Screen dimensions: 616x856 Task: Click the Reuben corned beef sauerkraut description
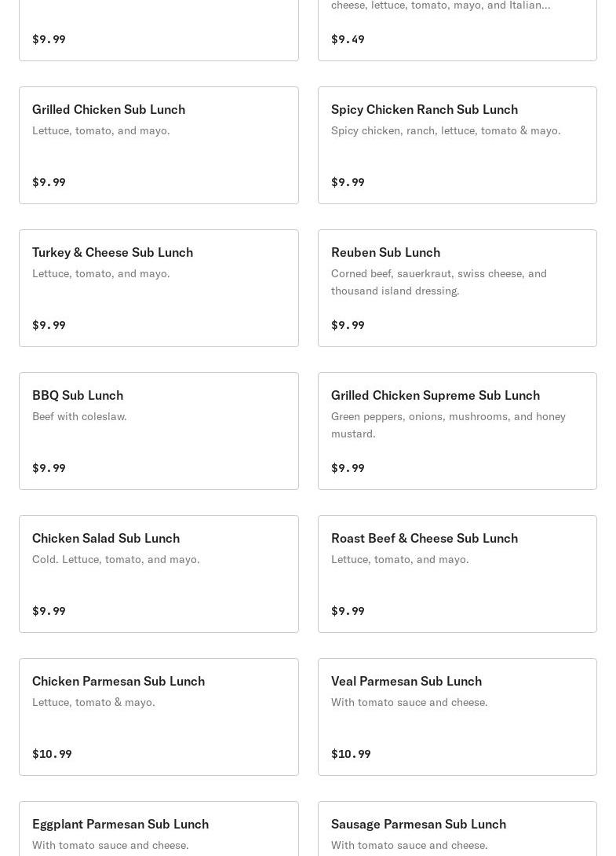(x=439, y=282)
